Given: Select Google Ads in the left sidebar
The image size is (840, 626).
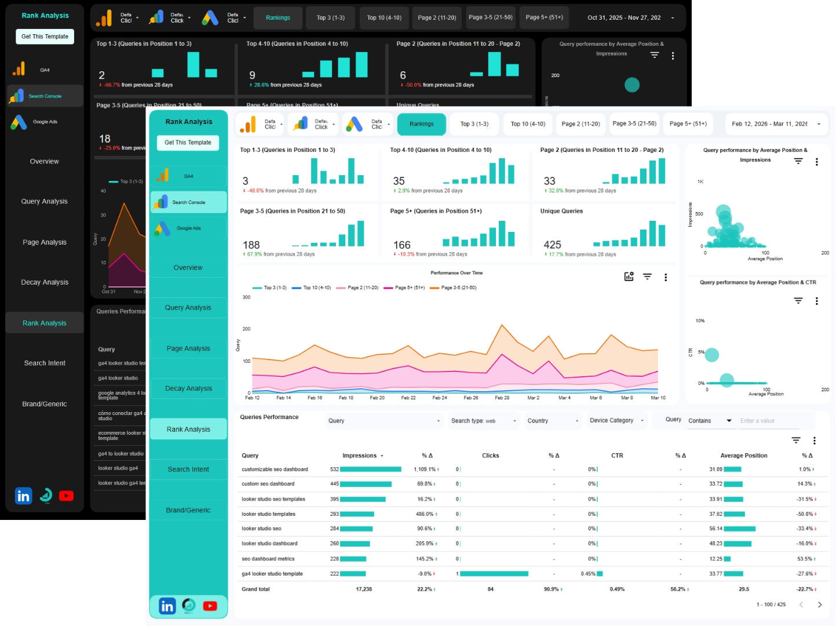Looking at the screenshot, I should click(x=188, y=227).
